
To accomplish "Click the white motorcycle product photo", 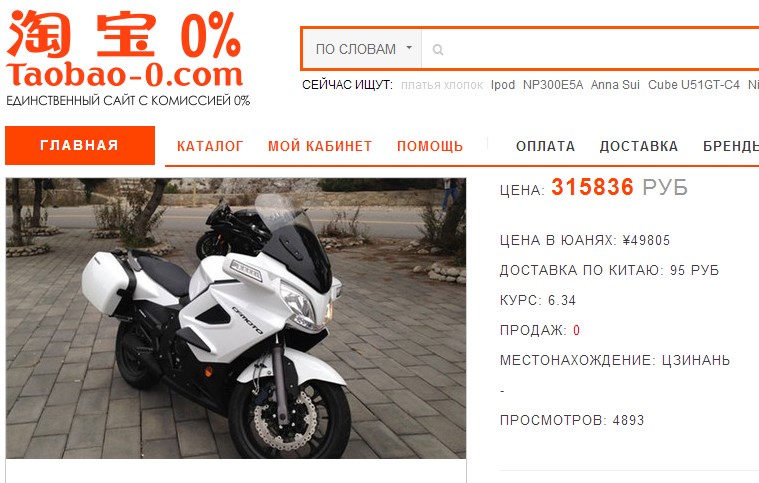I will point(236,318).
